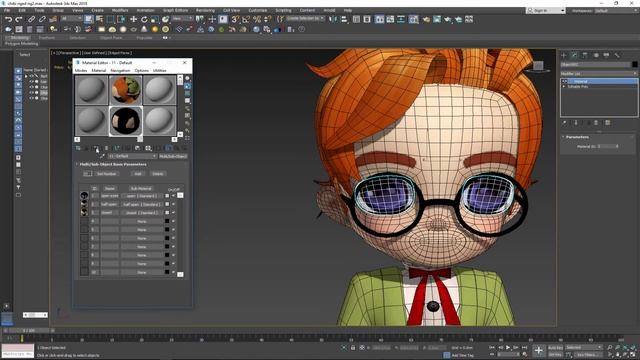The height and width of the screenshot is (360, 640).
Task: Open the Customize menu
Action: tap(258, 10)
